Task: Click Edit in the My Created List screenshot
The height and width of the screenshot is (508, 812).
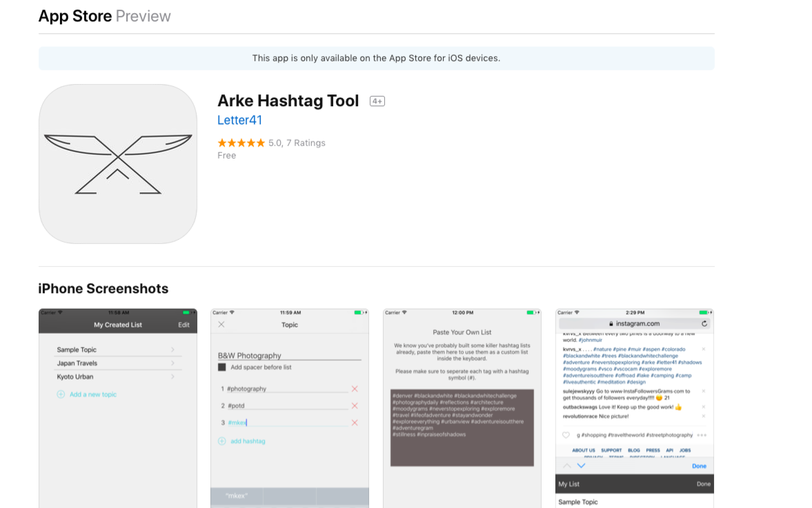Action: click(x=184, y=325)
